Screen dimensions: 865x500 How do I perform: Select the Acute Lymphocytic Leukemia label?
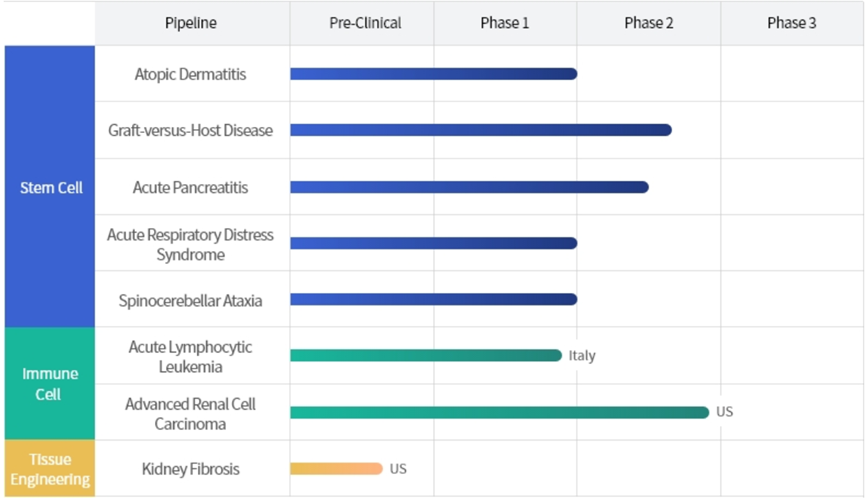191,357
